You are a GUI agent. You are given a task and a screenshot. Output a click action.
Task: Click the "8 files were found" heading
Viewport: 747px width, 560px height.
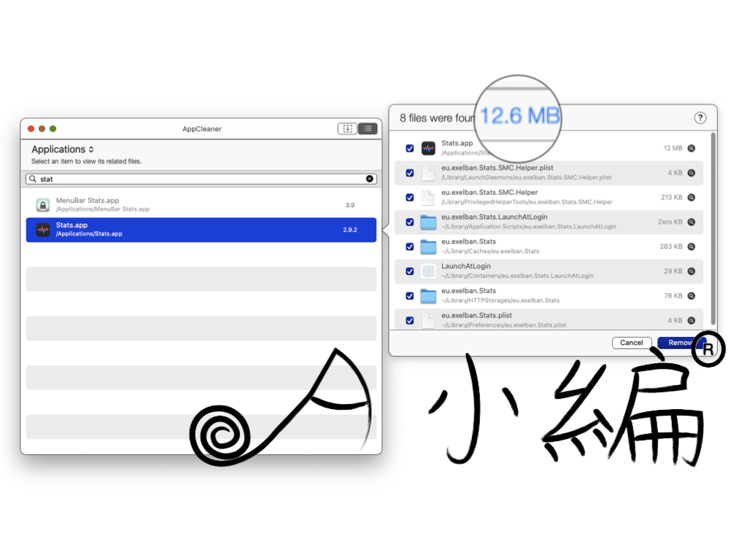(x=438, y=117)
